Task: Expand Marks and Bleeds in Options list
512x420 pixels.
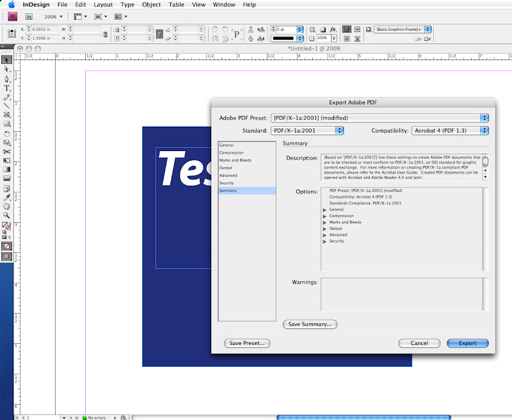Action: coord(324,223)
